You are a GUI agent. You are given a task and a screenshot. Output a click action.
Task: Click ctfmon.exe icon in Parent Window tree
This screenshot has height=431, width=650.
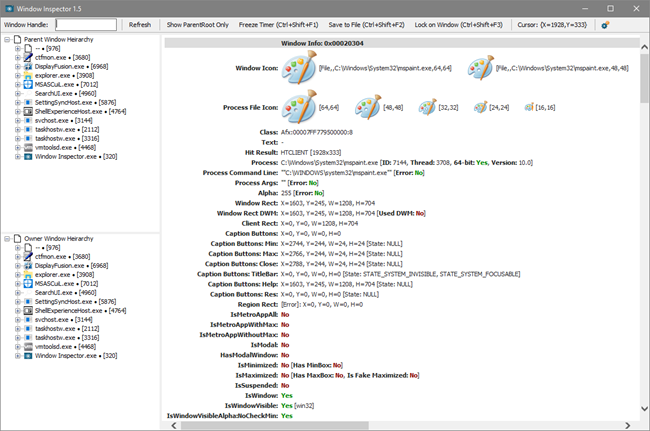click(x=28, y=57)
